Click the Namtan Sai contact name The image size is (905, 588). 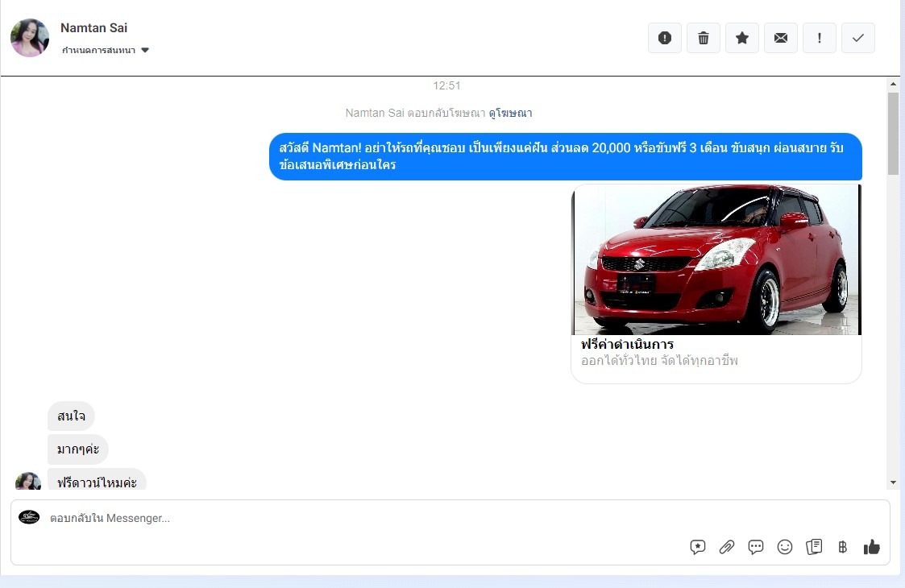(x=93, y=28)
